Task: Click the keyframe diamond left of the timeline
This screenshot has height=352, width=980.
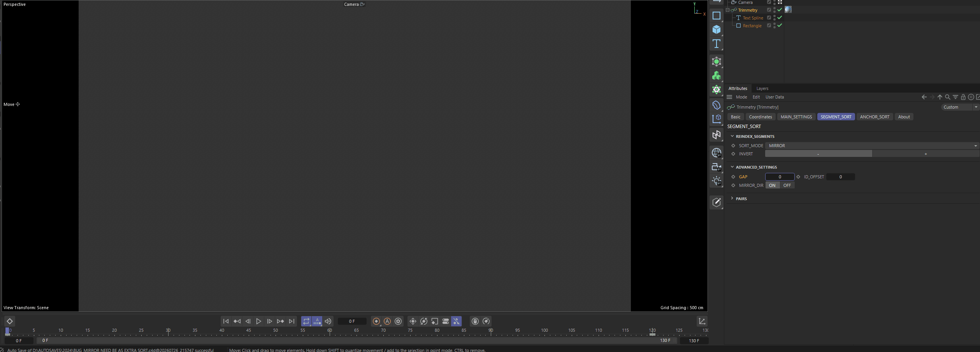Action: (10, 321)
